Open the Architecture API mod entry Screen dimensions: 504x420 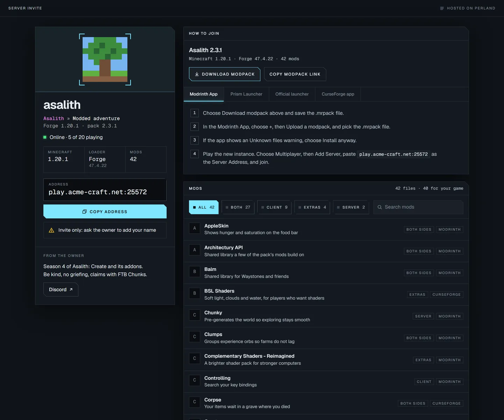[326, 251]
